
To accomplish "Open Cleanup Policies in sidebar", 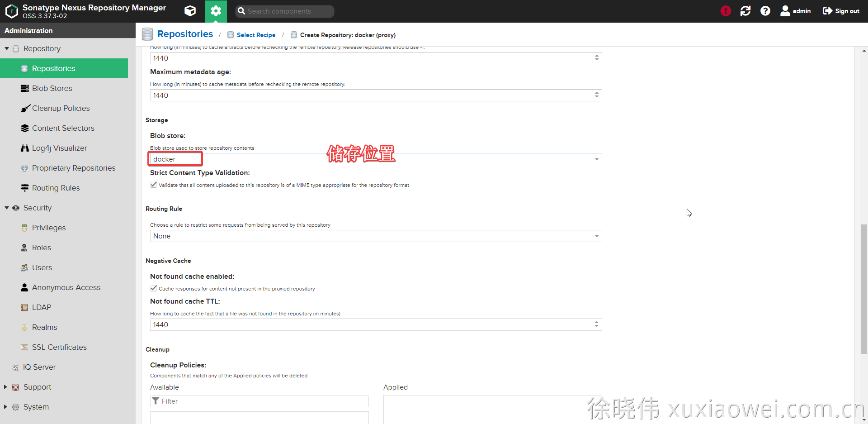I will [61, 108].
